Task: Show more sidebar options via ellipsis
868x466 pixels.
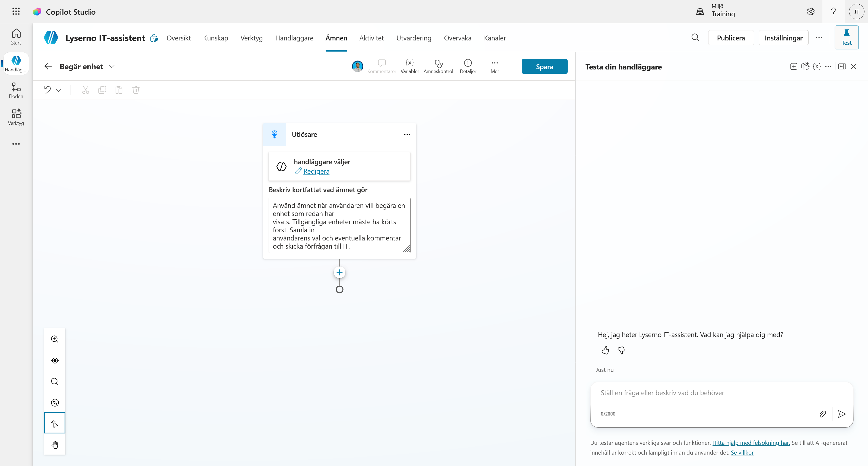Action: point(16,144)
